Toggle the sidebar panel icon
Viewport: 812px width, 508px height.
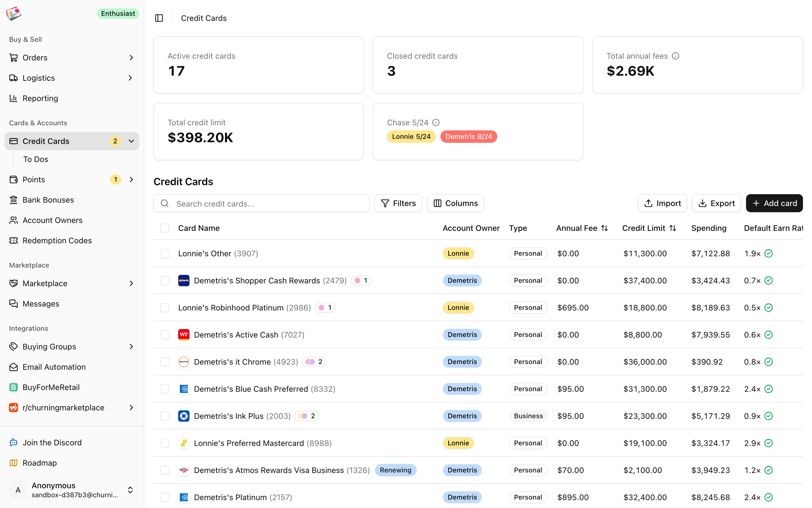point(159,18)
